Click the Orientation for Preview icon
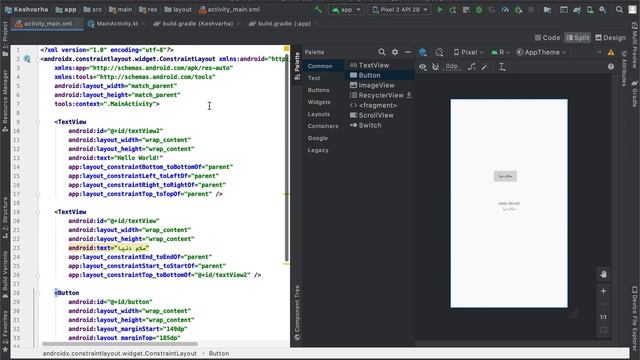 pos(439,52)
